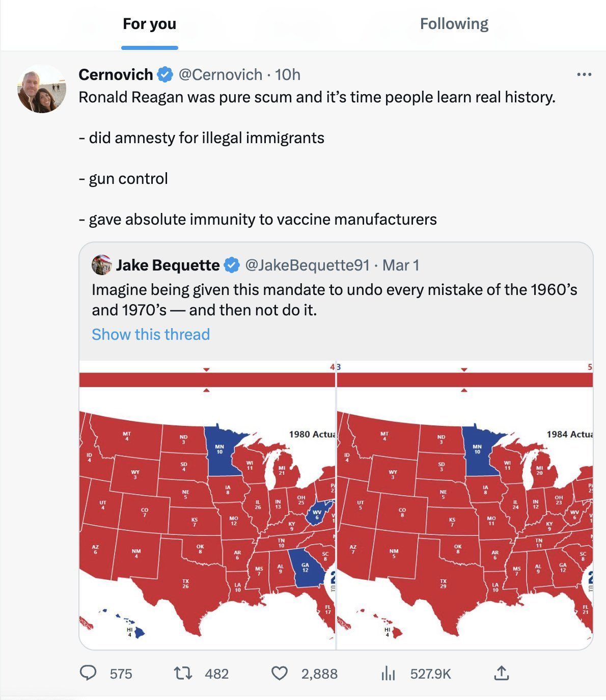Open the Jake Bequette display name
This screenshot has width=606, height=700.
click(x=168, y=265)
